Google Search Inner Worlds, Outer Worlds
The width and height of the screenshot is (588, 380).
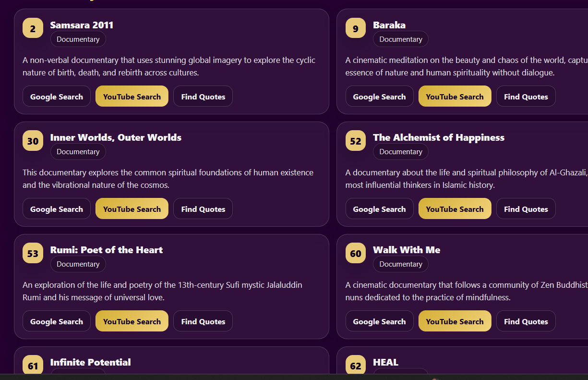pos(57,209)
